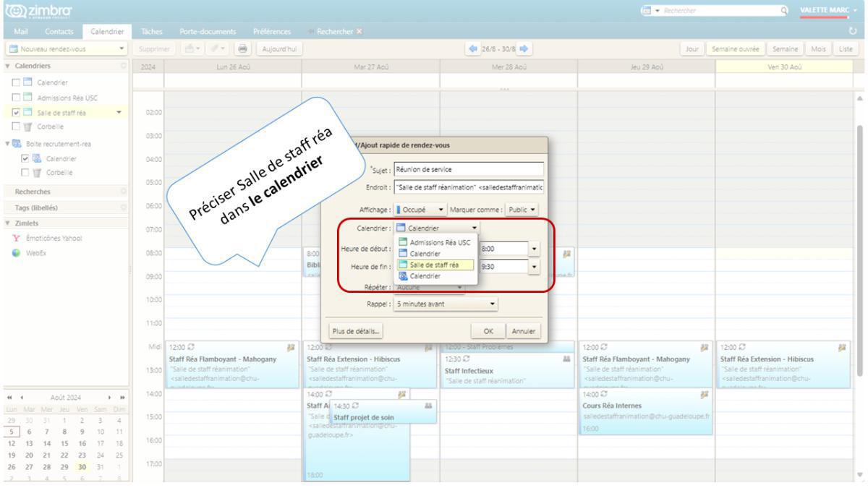
Task: Uncheck the Salle de staff réa checkbox
Action: click(x=16, y=112)
